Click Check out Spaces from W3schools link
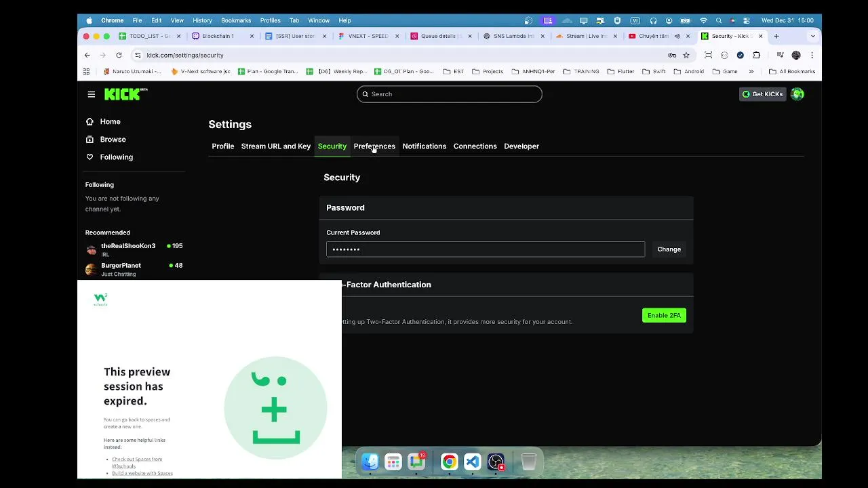 (137, 462)
